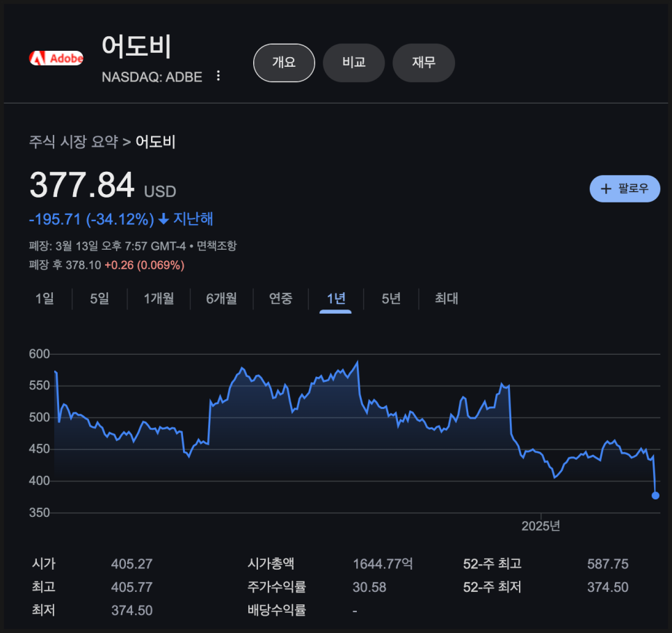Show the 최대 chart range

tap(447, 298)
